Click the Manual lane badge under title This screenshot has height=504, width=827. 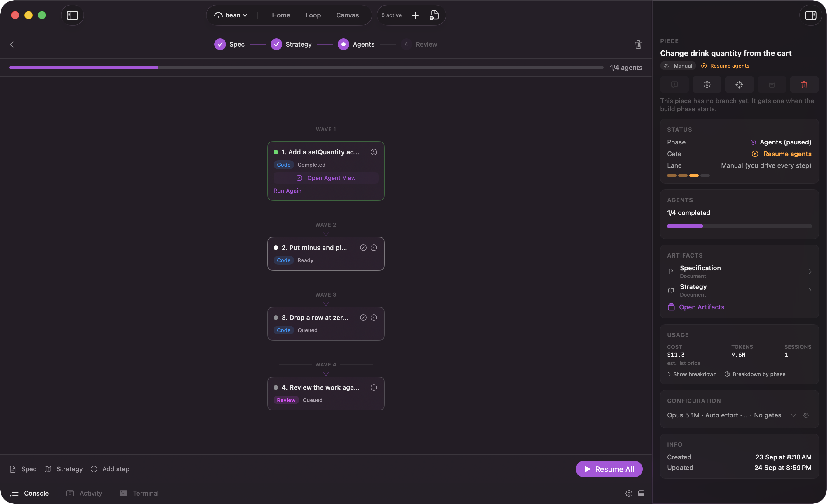pyautogui.click(x=678, y=66)
